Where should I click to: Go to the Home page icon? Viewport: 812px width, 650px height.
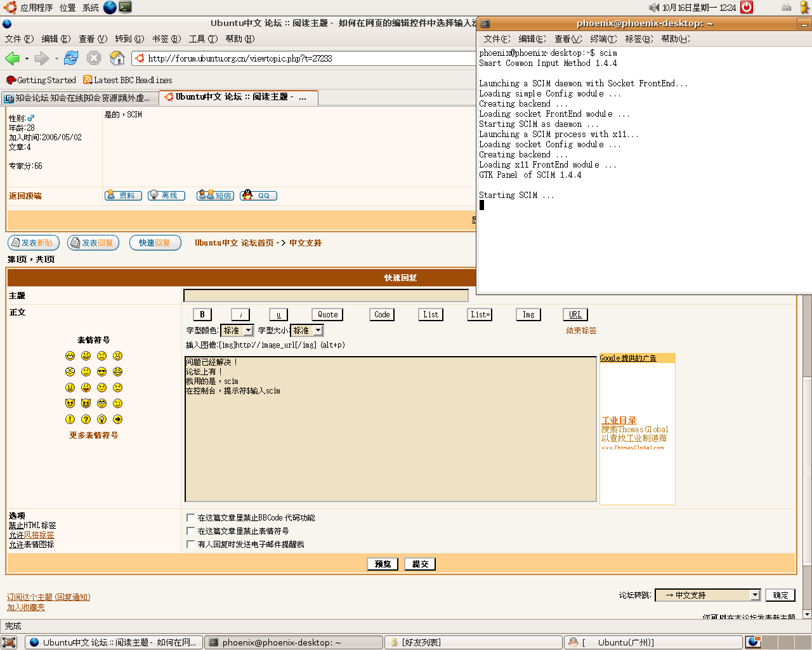point(117,58)
